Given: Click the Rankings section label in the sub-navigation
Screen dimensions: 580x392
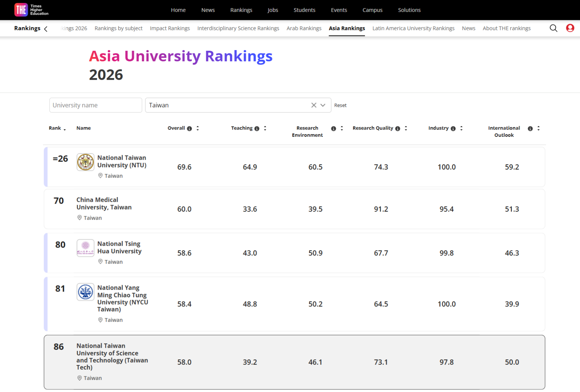Looking at the screenshot, I should (x=27, y=28).
